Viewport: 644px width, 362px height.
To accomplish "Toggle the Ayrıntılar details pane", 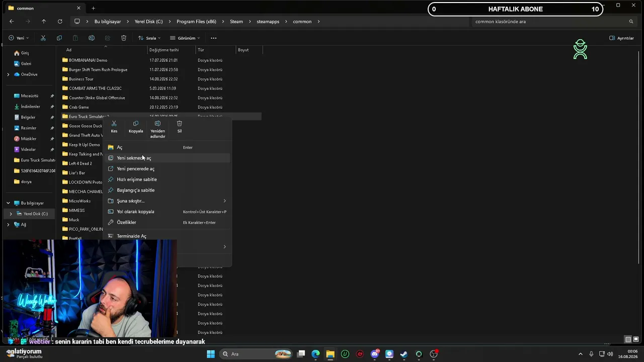I will pyautogui.click(x=621, y=38).
